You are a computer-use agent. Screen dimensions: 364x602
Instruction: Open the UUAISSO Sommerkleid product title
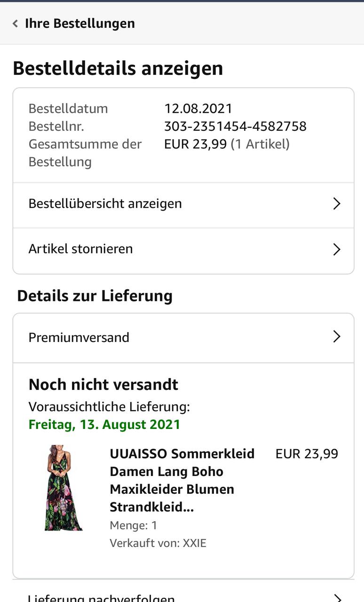click(x=182, y=480)
